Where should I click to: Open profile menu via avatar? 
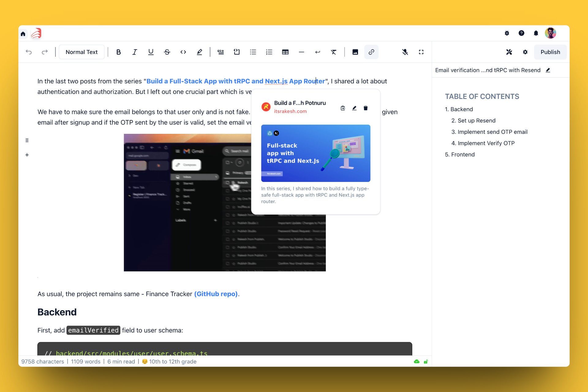point(551,33)
